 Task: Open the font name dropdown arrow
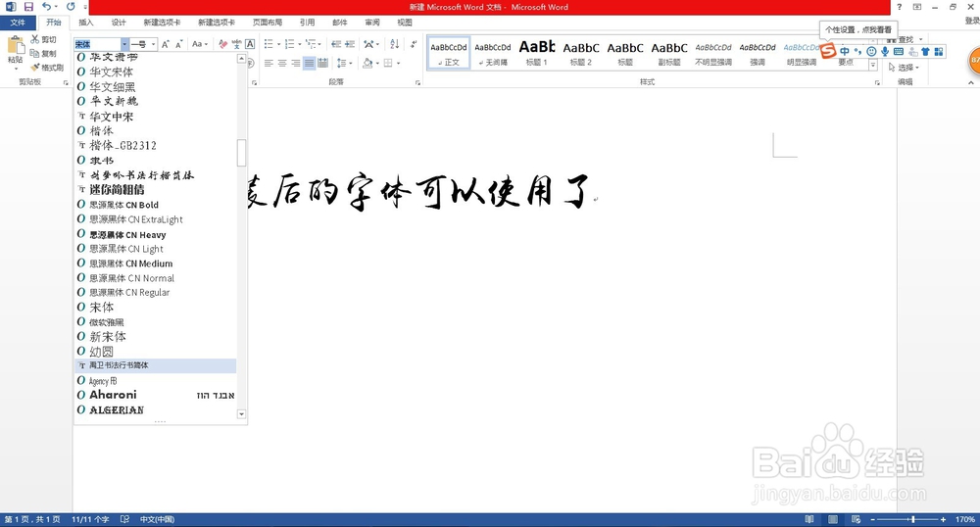(124, 44)
